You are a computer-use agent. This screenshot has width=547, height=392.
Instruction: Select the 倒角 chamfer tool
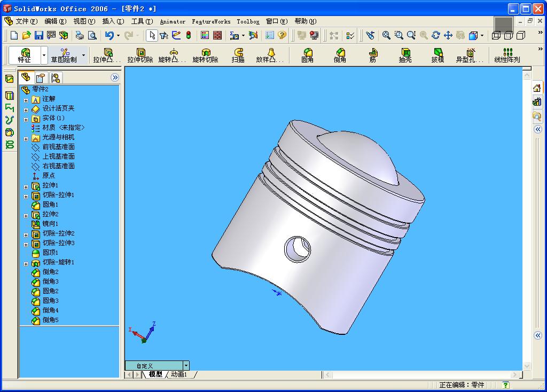[340, 56]
